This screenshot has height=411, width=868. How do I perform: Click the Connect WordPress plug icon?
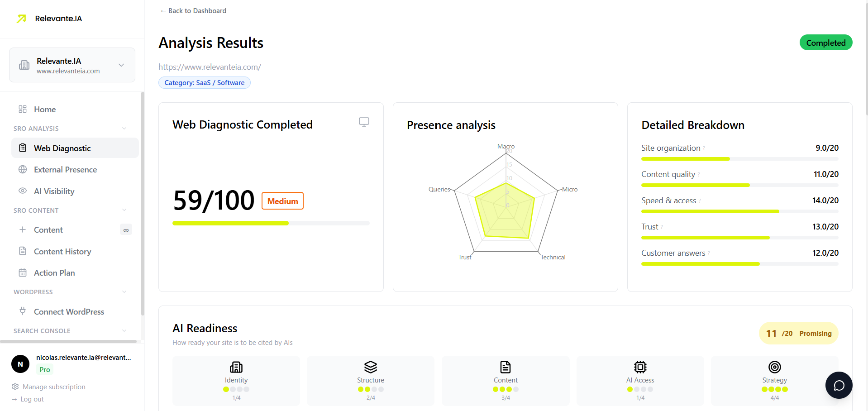(x=22, y=311)
